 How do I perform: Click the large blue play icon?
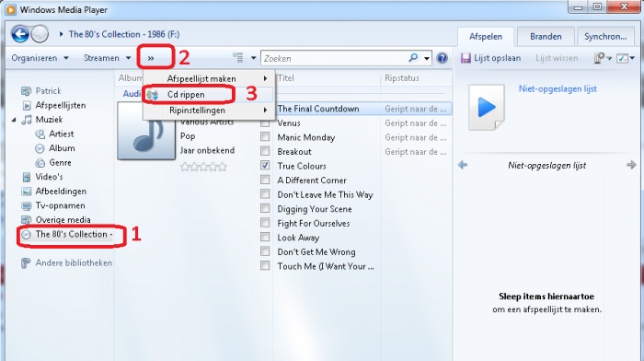coord(487,108)
